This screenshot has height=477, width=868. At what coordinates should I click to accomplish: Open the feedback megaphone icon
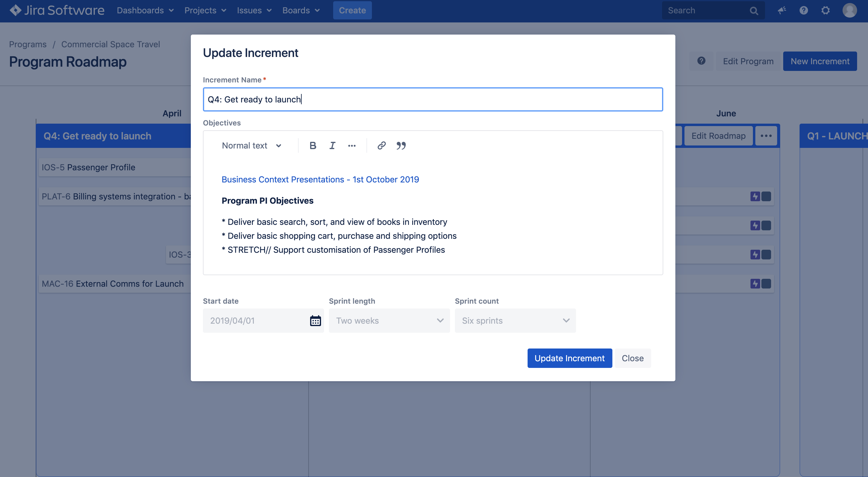click(782, 10)
